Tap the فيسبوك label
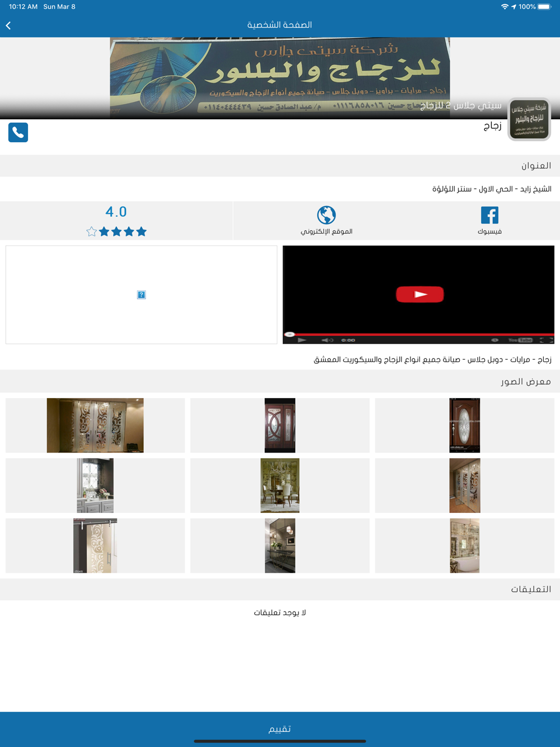The width and height of the screenshot is (560, 747). pyautogui.click(x=489, y=231)
